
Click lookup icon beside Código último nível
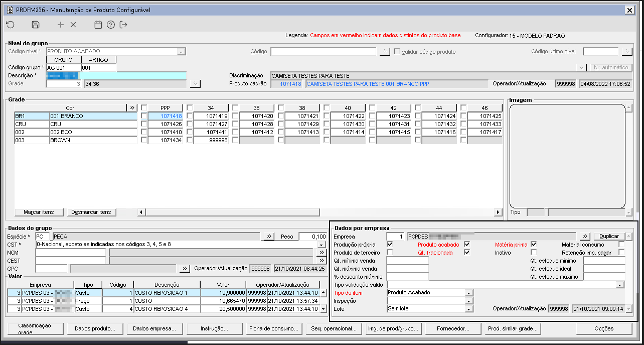(626, 51)
